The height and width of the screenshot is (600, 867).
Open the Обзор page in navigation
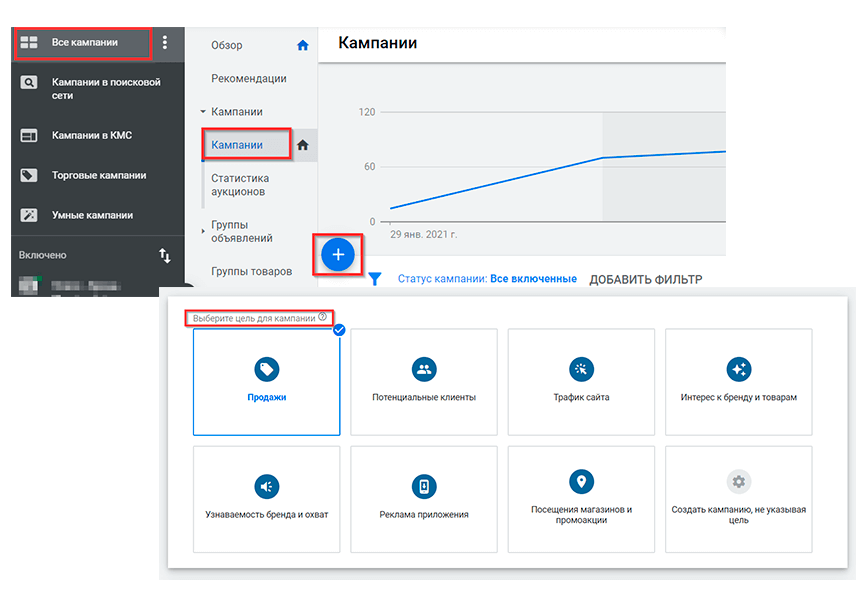tap(227, 45)
